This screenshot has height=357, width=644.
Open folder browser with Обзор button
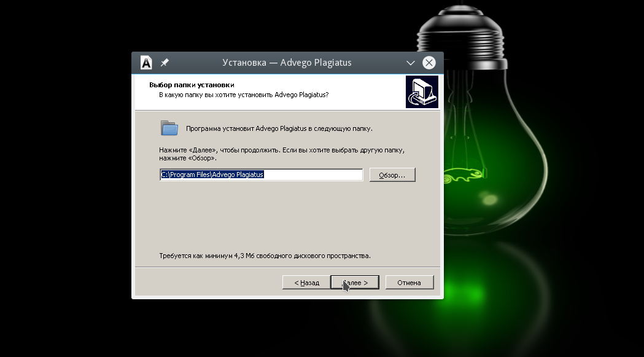[392, 175]
